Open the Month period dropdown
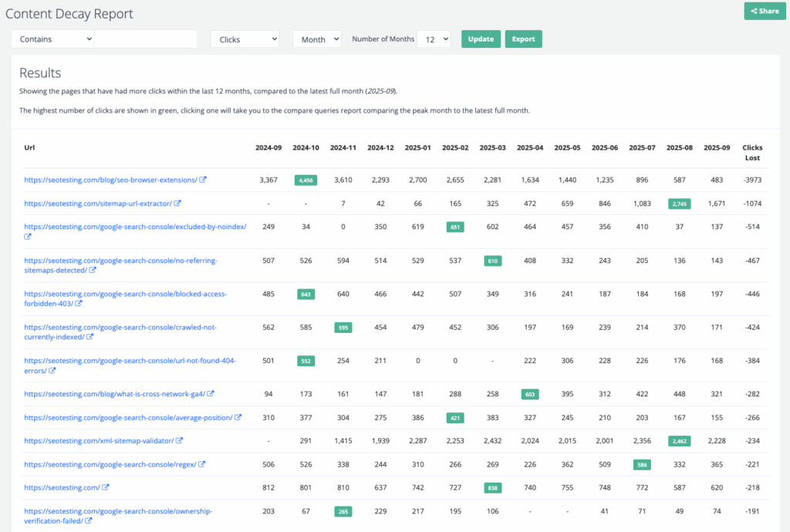Image resolution: width=790 pixels, height=532 pixels. click(x=316, y=39)
